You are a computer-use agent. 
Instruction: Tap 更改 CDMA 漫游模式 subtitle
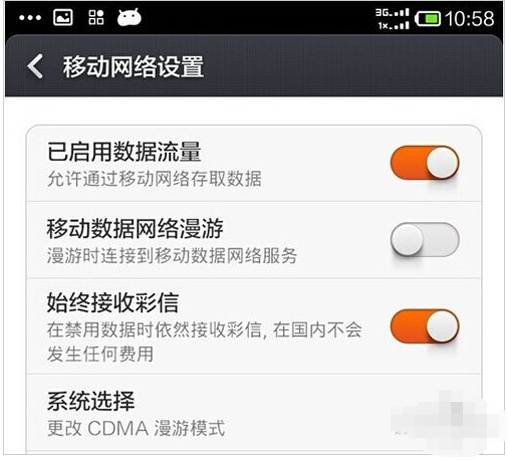coord(136,428)
